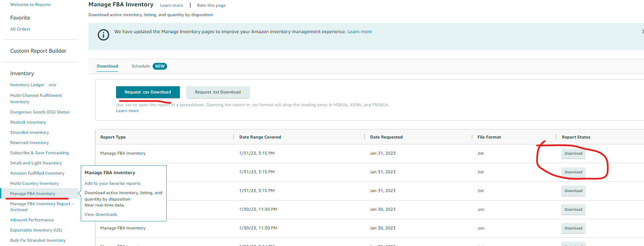Download the first .csv report listed
Viewport: 644px width, 246px height.
573,209
